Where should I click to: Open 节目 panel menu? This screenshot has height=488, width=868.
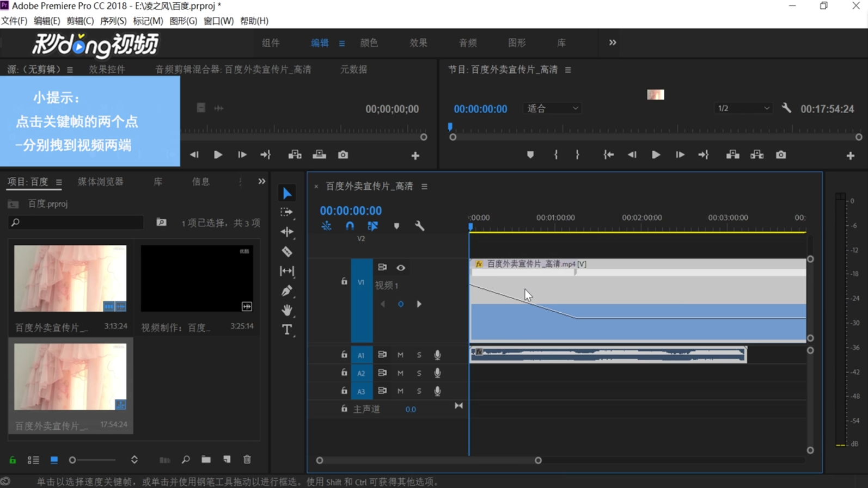(568, 70)
